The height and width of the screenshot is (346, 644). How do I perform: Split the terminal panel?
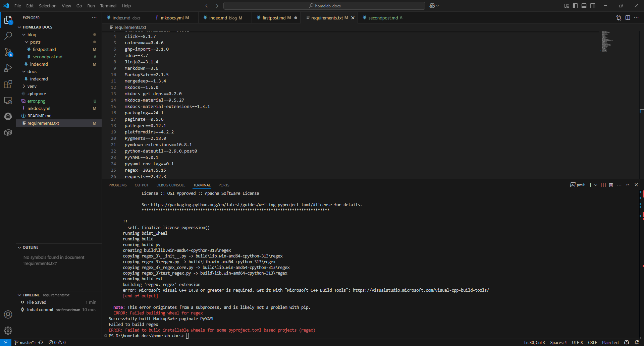[603, 185]
